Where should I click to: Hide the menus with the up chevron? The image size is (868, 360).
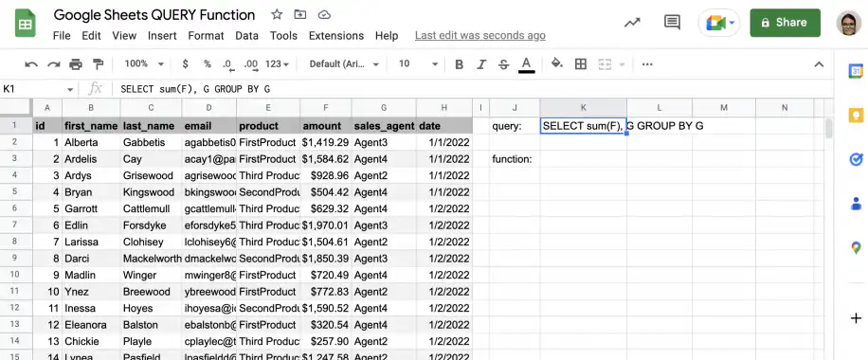[819, 64]
